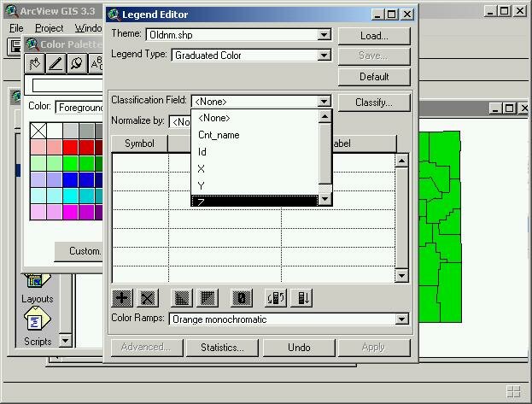532x404 pixels.
Task: Add a class with the plus icon
Action: [x=122, y=298]
